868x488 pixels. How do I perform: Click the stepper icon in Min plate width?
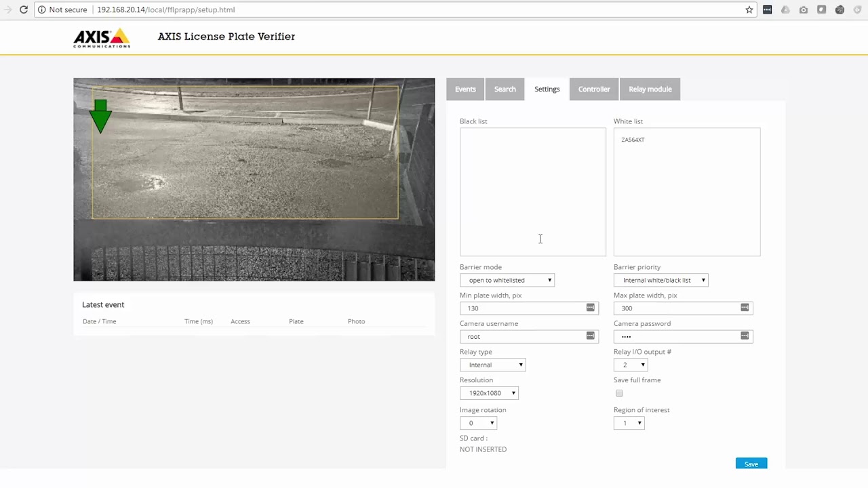pyautogui.click(x=591, y=308)
